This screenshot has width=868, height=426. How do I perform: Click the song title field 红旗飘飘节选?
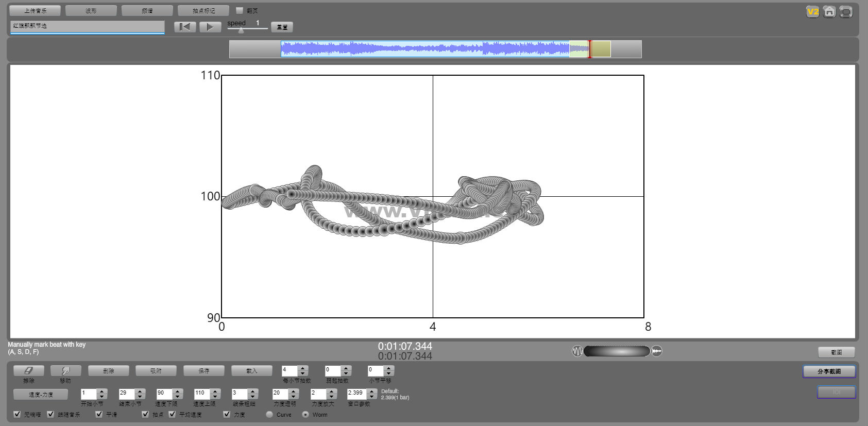[x=87, y=26]
